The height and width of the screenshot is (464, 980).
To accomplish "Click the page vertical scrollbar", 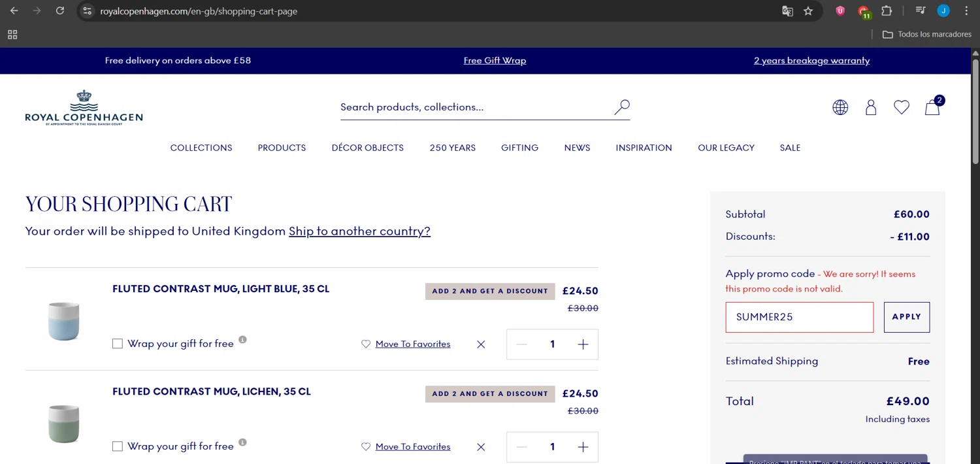I will 975,111.
